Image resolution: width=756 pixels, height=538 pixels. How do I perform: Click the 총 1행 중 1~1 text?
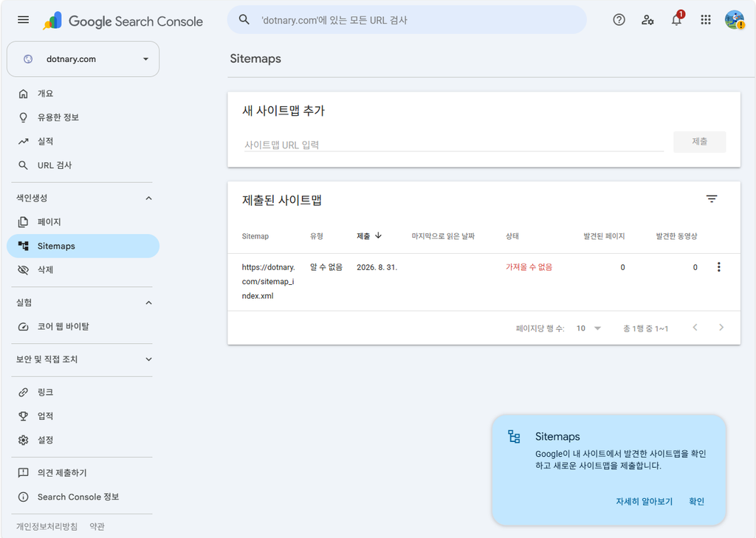click(645, 329)
